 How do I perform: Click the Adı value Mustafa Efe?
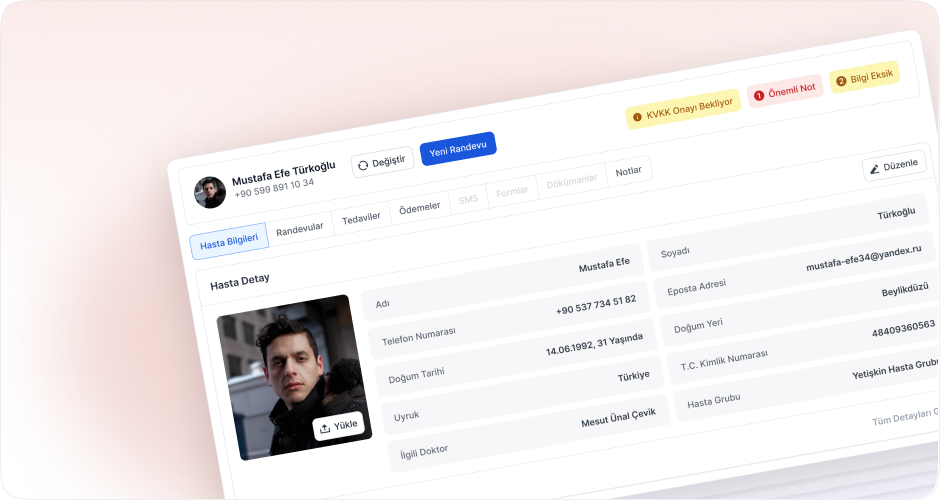[604, 264]
